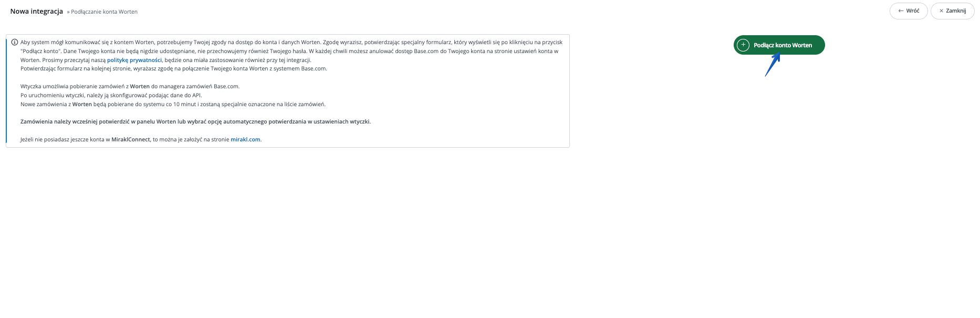Click the bold Zamówienia należy wcześniej potwierdzić sentence
Image resolution: width=980 pixels, height=318 pixels.
195,121
